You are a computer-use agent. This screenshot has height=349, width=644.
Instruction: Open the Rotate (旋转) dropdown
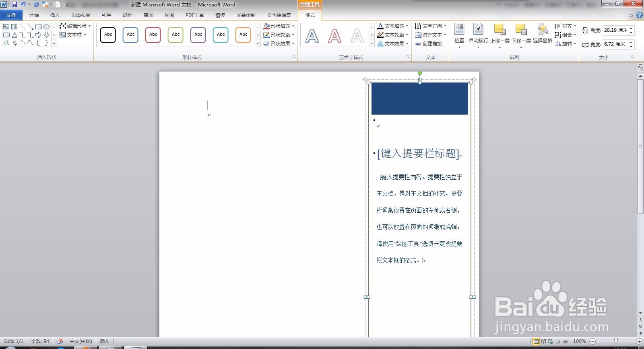pos(566,43)
